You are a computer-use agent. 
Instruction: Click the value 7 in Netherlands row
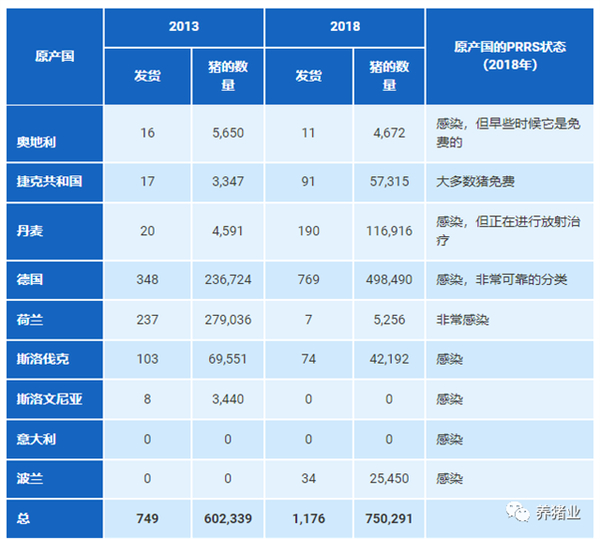pyautogui.click(x=308, y=319)
